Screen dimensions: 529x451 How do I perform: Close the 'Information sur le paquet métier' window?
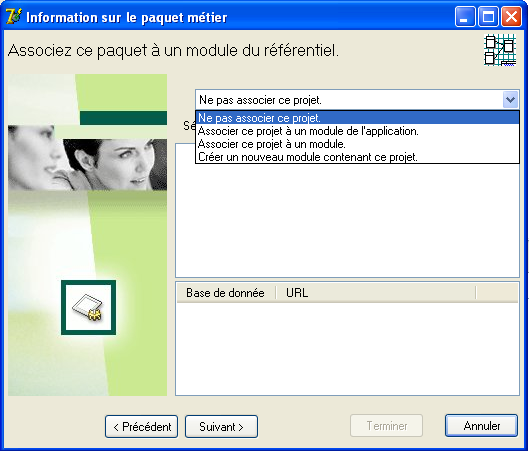click(511, 16)
